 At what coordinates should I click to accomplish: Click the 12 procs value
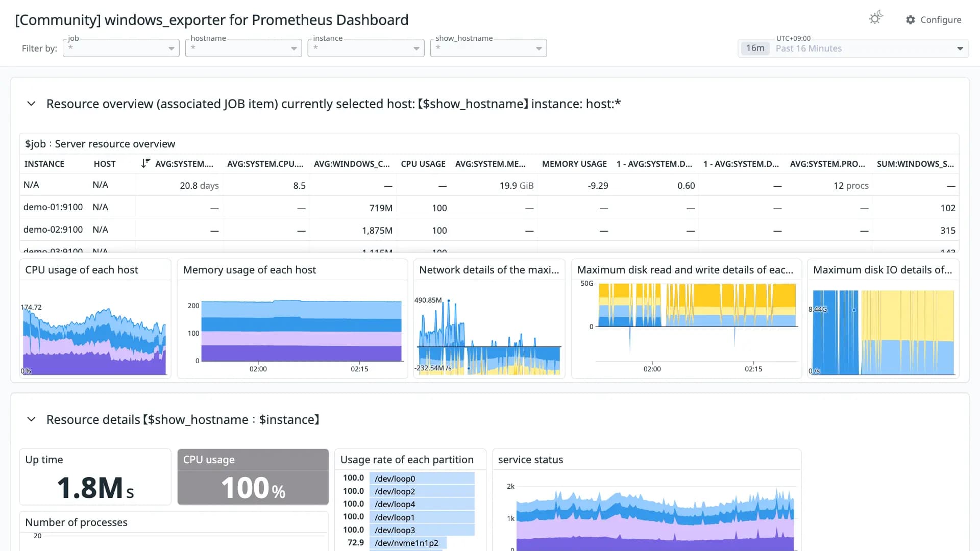(851, 186)
